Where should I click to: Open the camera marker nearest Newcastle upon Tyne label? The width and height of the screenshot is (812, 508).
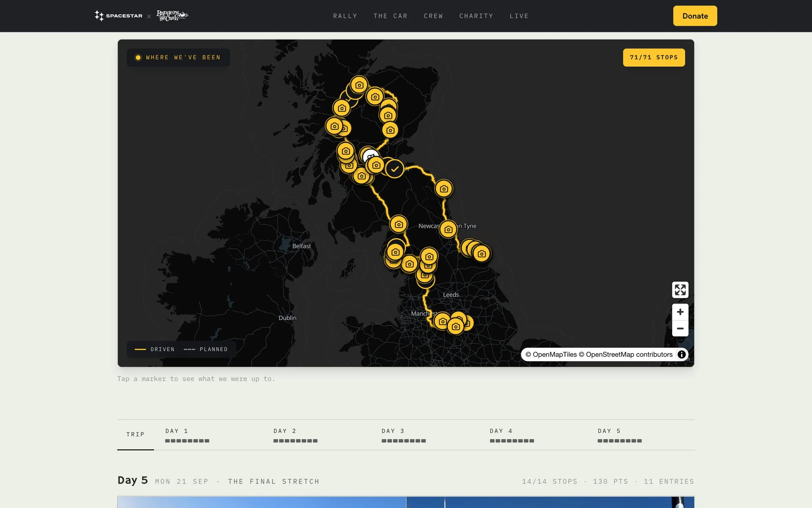click(x=448, y=229)
